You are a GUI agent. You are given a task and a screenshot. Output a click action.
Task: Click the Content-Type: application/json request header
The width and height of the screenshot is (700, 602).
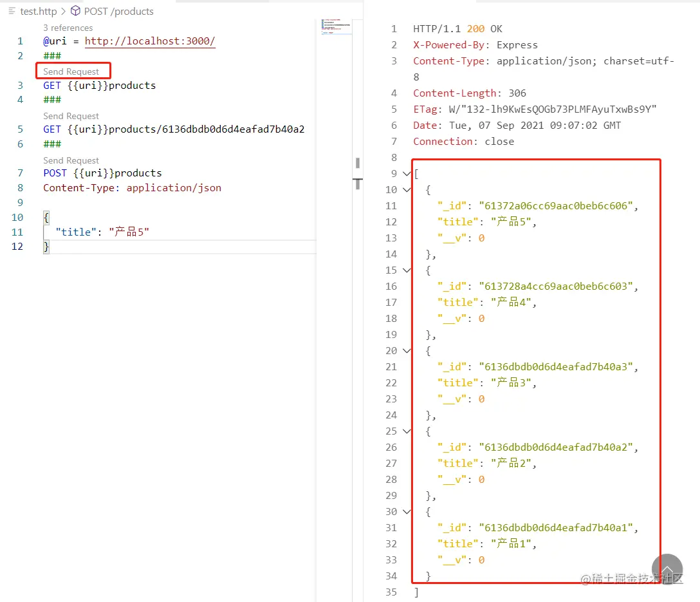click(x=132, y=187)
